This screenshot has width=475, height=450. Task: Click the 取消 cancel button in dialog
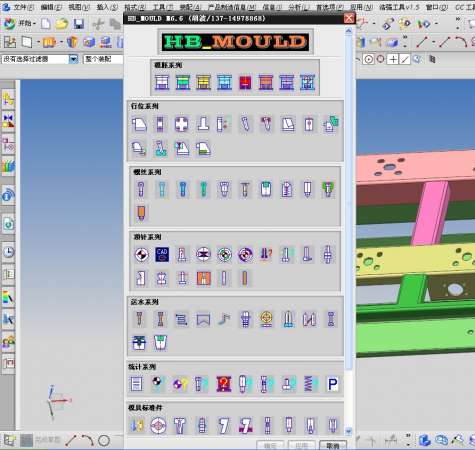tap(333, 446)
